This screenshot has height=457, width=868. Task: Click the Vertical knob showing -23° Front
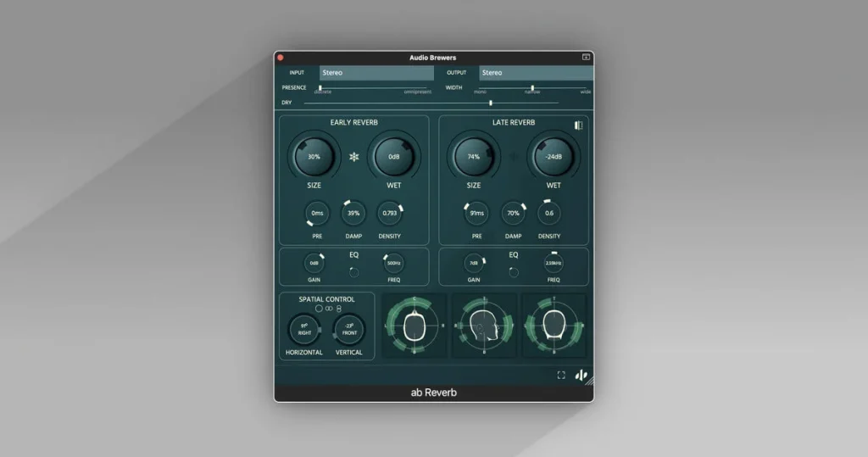coord(349,330)
